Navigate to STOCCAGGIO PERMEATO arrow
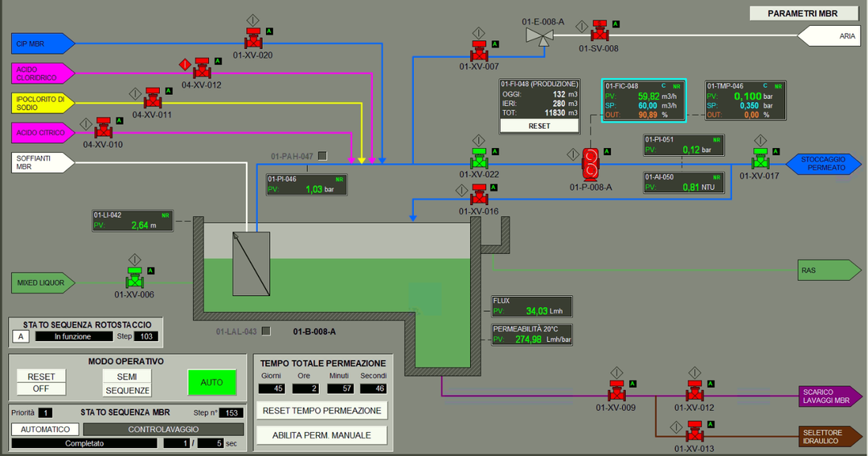The height and width of the screenshot is (456, 868). coord(824,163)
